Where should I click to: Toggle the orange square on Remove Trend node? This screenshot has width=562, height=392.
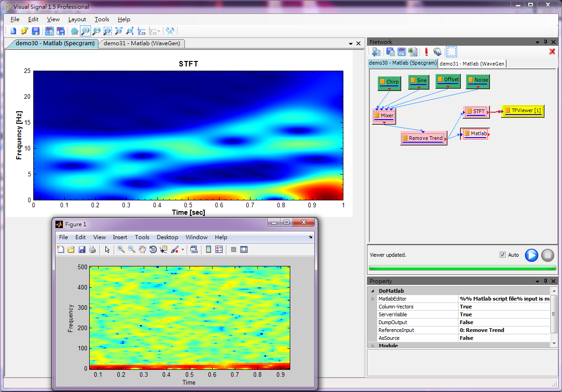pos(405,138)
